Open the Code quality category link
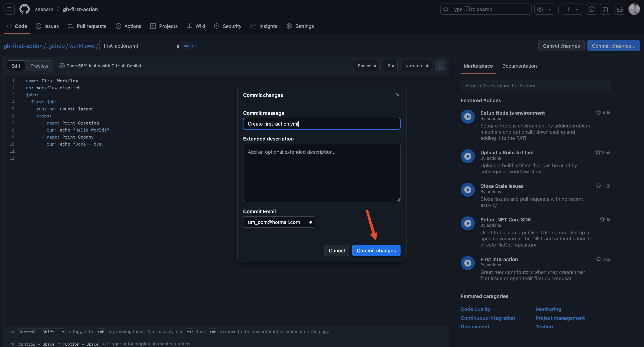 pyautogui.click(x=475, y=309)
